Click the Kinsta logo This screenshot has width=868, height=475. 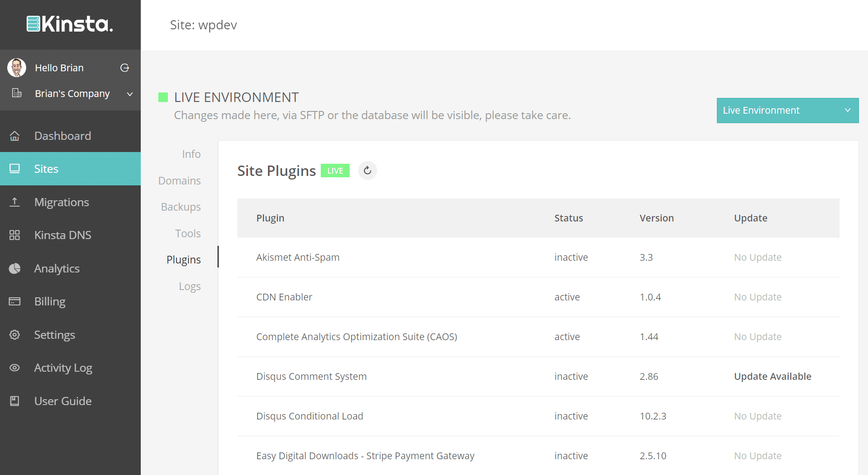pyautogui.click(x=70, y=24)
